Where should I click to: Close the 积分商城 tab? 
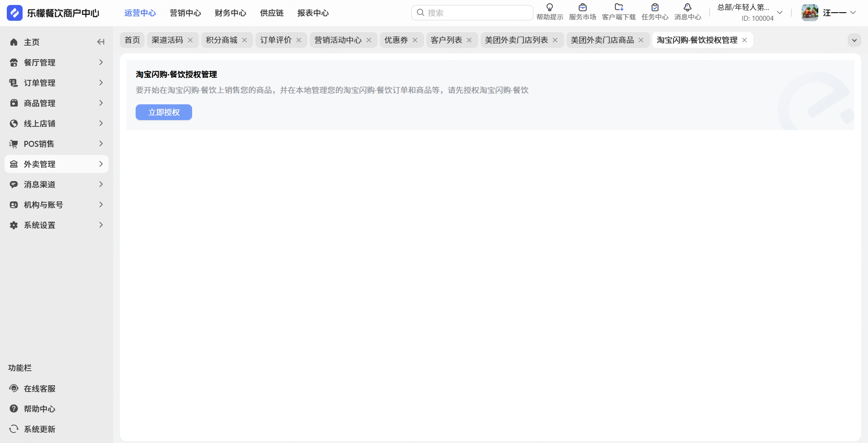pyautogui.click(x=245, y=40)
